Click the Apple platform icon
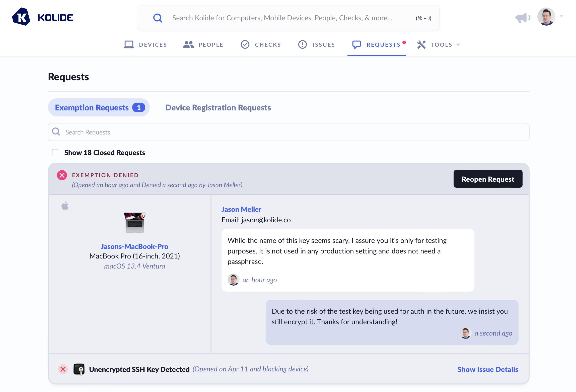Viewport: 576px width, 392px height. click(x=65, y=206)
